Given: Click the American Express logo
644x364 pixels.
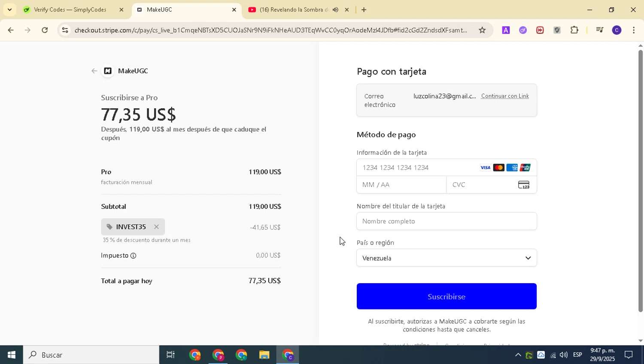Looking at the screenshot, I should [x=512, y=168].
